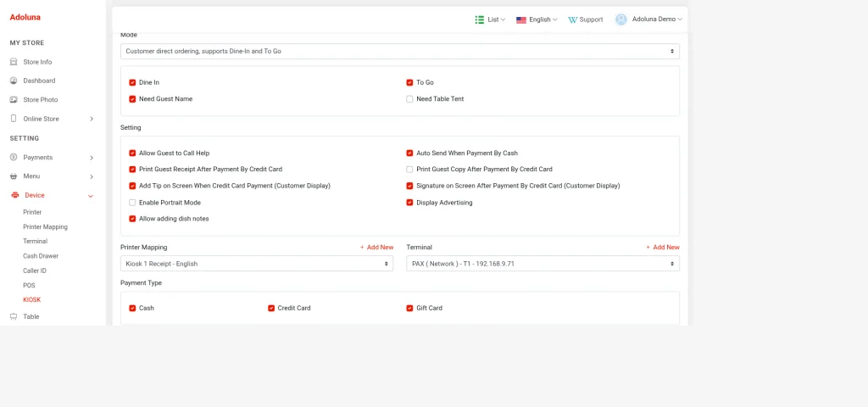Toggle Display Advertising checkbox
Viewport: 868px width, 407px height.
tap(409, 203)
